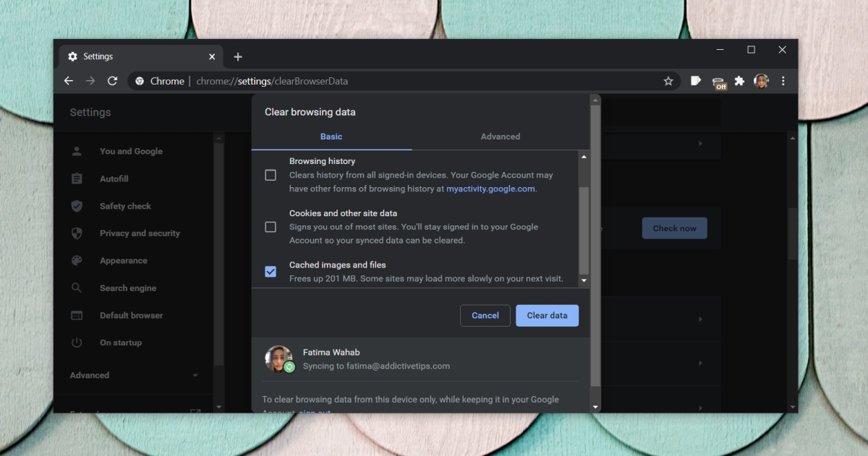Select the Basic tab

coord(331,137)
